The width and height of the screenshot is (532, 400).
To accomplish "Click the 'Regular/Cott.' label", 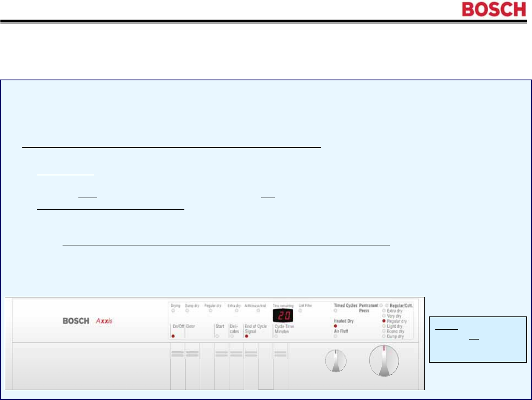I will 401,305.
